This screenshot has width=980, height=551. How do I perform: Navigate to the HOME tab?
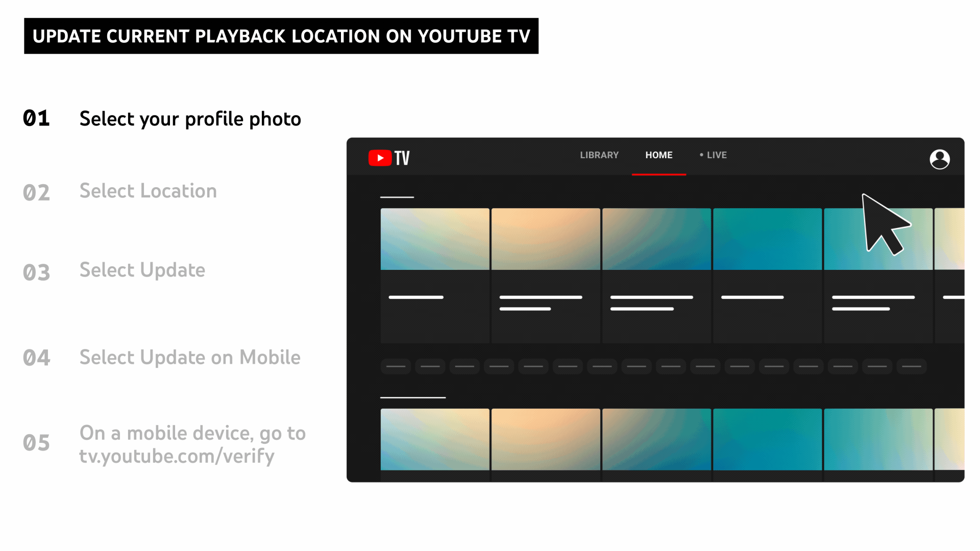658,155
